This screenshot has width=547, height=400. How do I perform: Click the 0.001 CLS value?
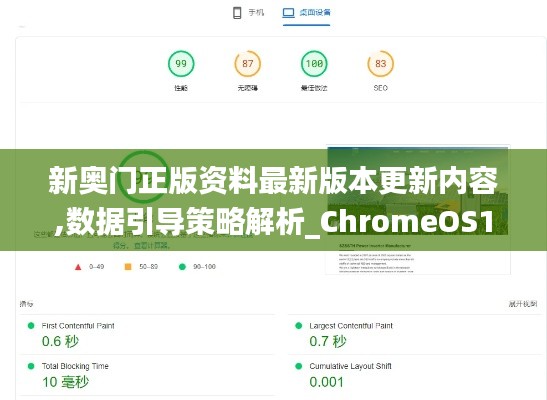(326, 382)
